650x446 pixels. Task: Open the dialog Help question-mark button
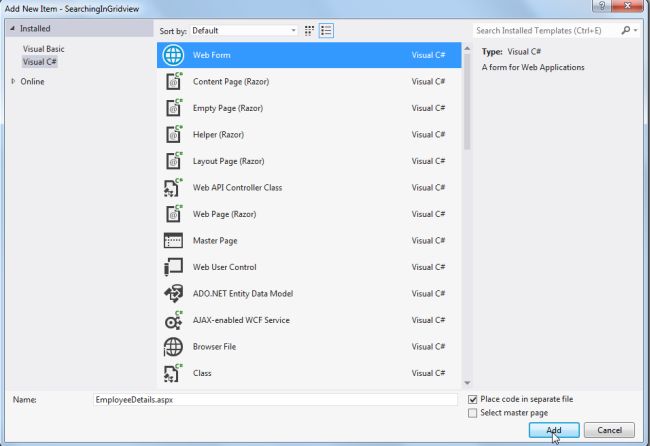[601, 5]
